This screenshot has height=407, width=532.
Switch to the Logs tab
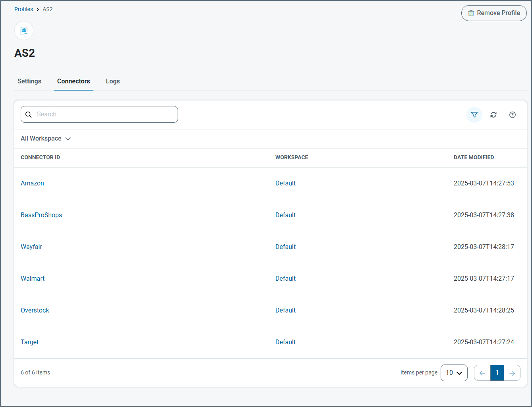113,81
